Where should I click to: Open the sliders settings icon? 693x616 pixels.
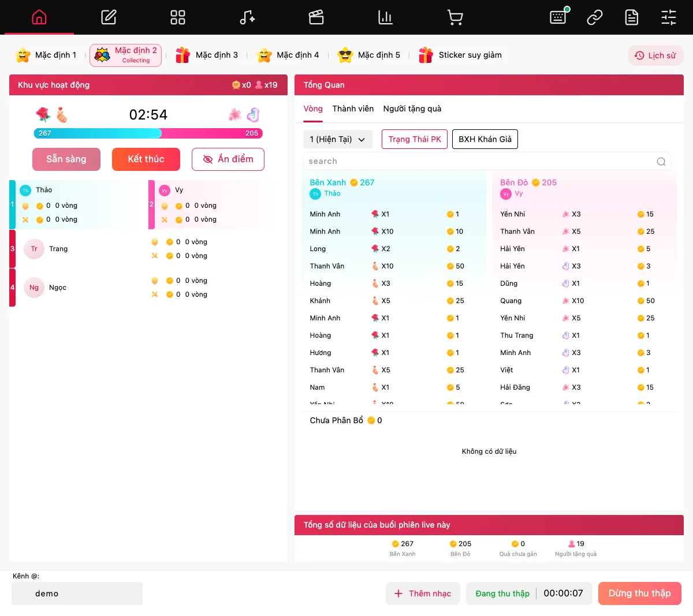pyautogui.click(x=669, y=17)
